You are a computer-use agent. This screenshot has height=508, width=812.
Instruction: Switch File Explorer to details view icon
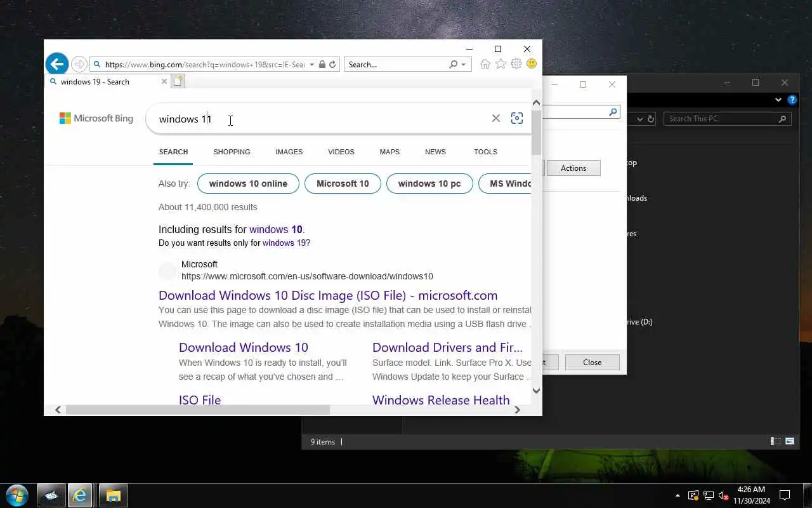(775, 441)
